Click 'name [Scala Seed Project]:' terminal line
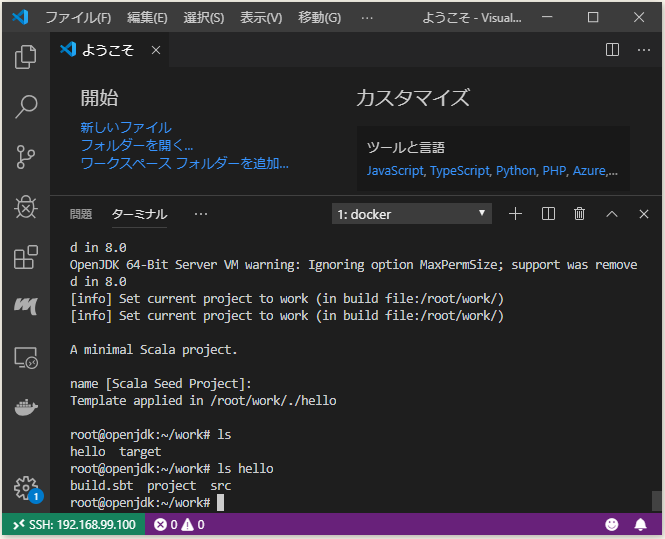The height and width of the screenshot is (539, 665). coord(161,384)
